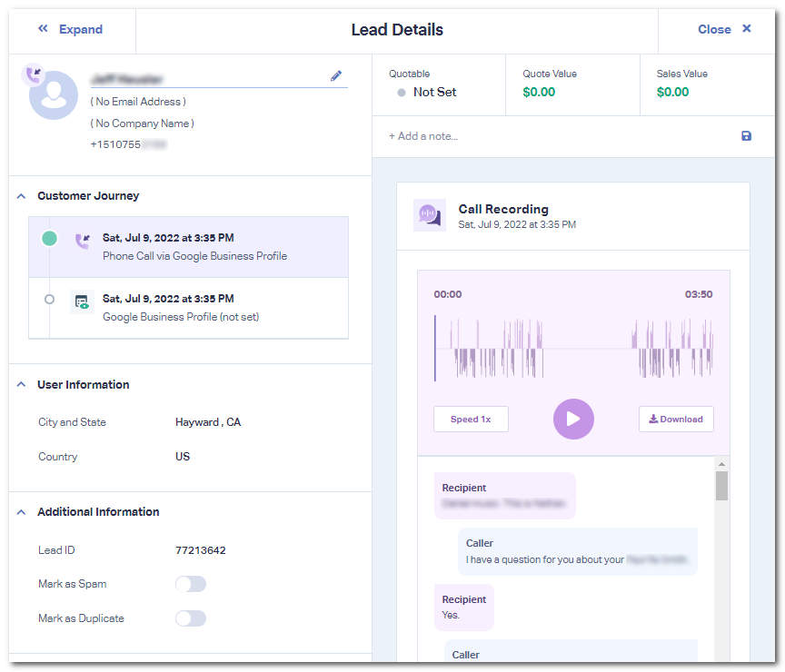Open the Quotable Not Set status
Image resolution: width=785 pixels, height=672 pixels.
[x=433, y=93]
